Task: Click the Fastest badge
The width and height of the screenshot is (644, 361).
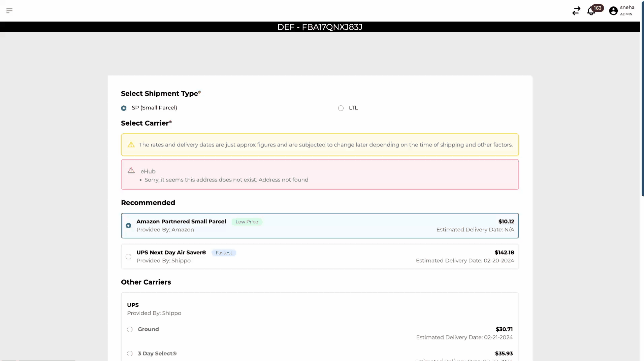Action: pyautogui.click(x=224, y=253)
